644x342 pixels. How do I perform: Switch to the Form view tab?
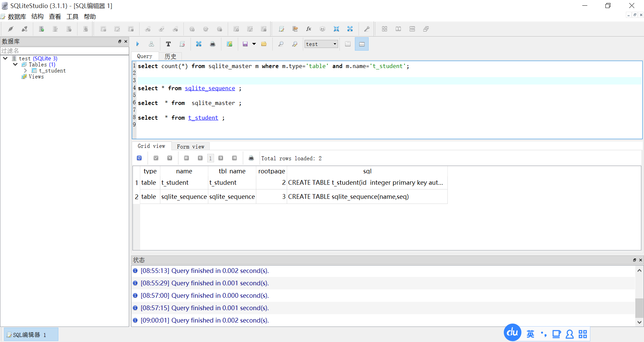coord(191,147)
